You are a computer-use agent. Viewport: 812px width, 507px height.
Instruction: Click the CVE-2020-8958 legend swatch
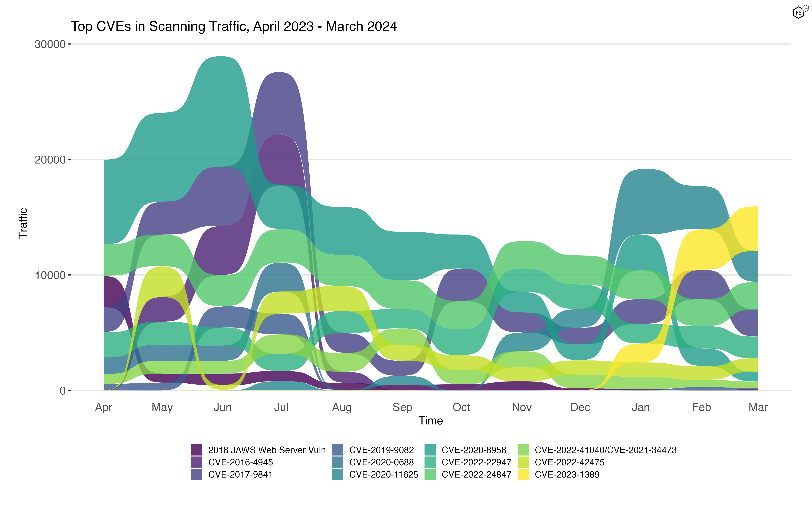coord(430,450)
